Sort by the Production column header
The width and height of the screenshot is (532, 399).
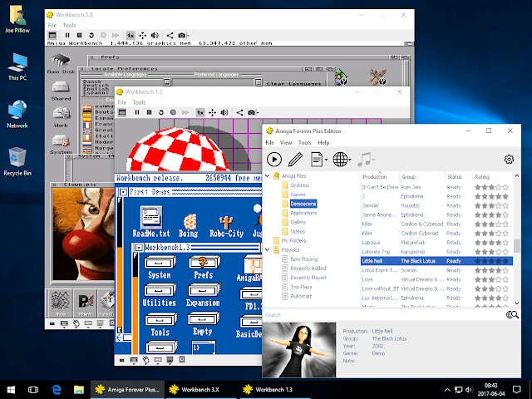tap(380, 177)
